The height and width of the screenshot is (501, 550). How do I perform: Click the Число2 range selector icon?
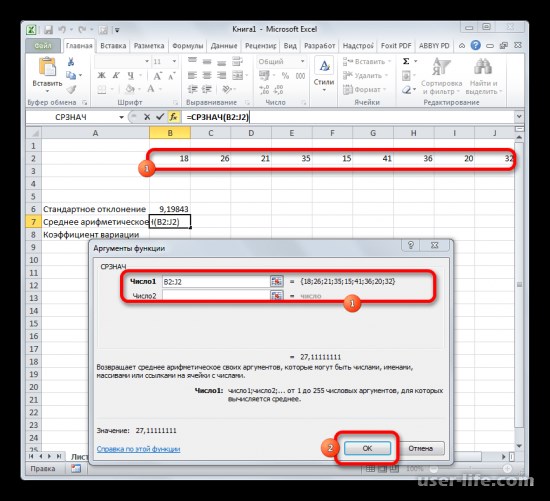(276, 296)
